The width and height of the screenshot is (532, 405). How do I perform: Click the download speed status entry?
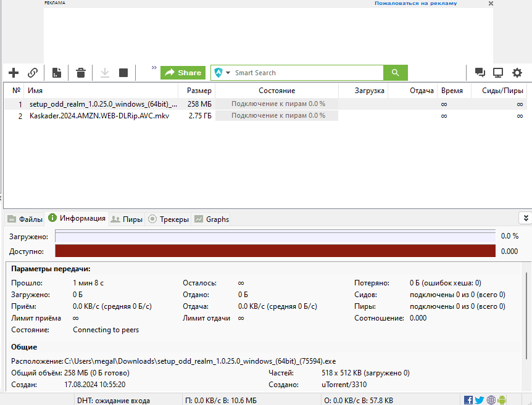[221, 400]
